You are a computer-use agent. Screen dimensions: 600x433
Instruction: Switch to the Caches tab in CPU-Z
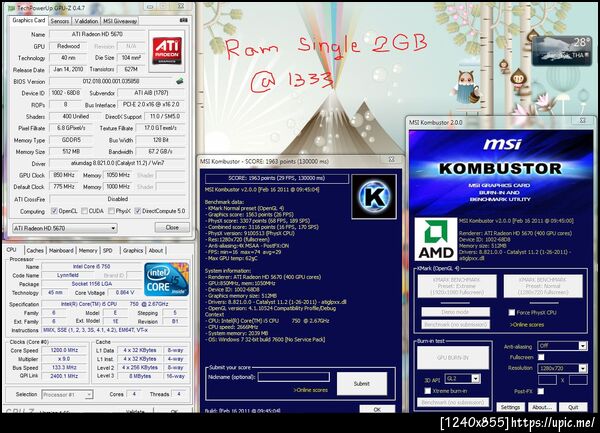pyautogui.click(x=35, y=251)
